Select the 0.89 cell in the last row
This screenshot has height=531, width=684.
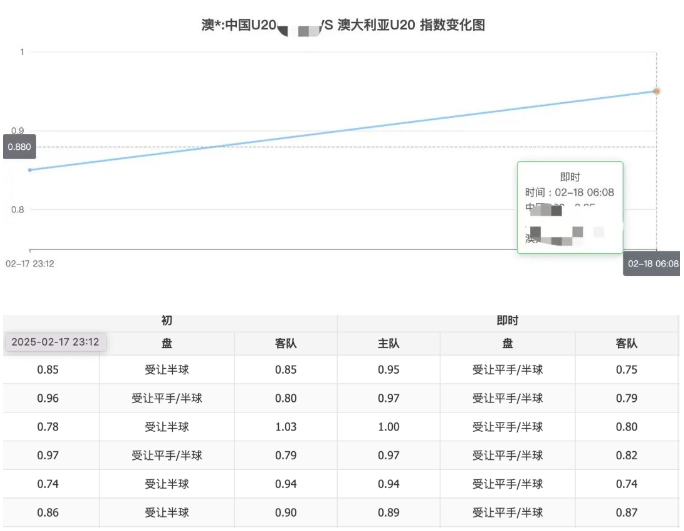(387, 512)
